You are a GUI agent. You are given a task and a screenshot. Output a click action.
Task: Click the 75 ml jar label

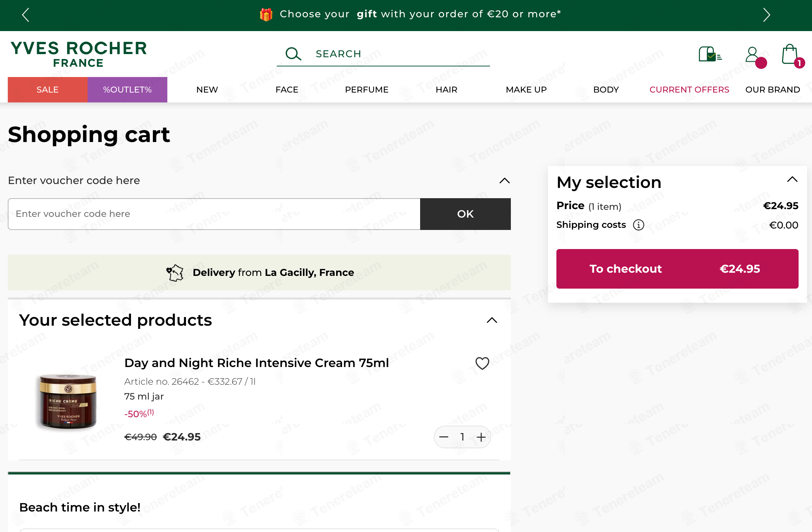pos(144,397)
